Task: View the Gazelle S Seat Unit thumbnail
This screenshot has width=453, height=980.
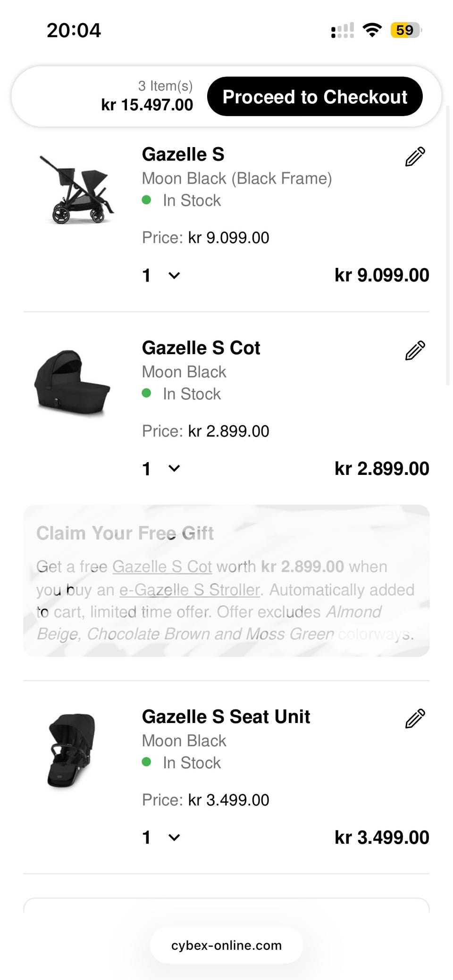Action: point(72,750)
